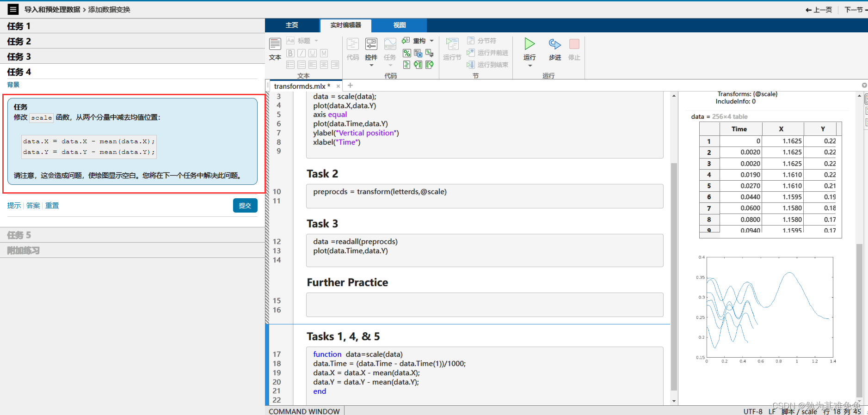Expand 任务 2 section
Image resolution: width=868 pixels, height=415 pixels.
point(132,41)
